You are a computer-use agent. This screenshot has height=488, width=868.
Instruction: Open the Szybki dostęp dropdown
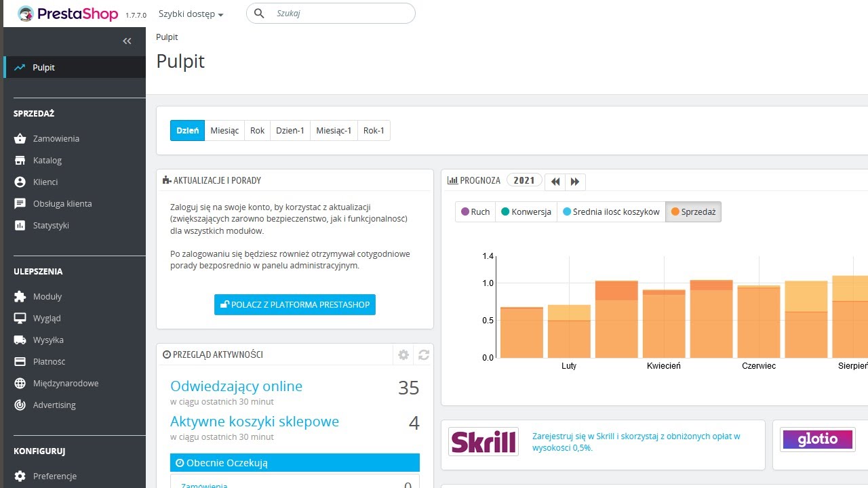pos(191,14)
